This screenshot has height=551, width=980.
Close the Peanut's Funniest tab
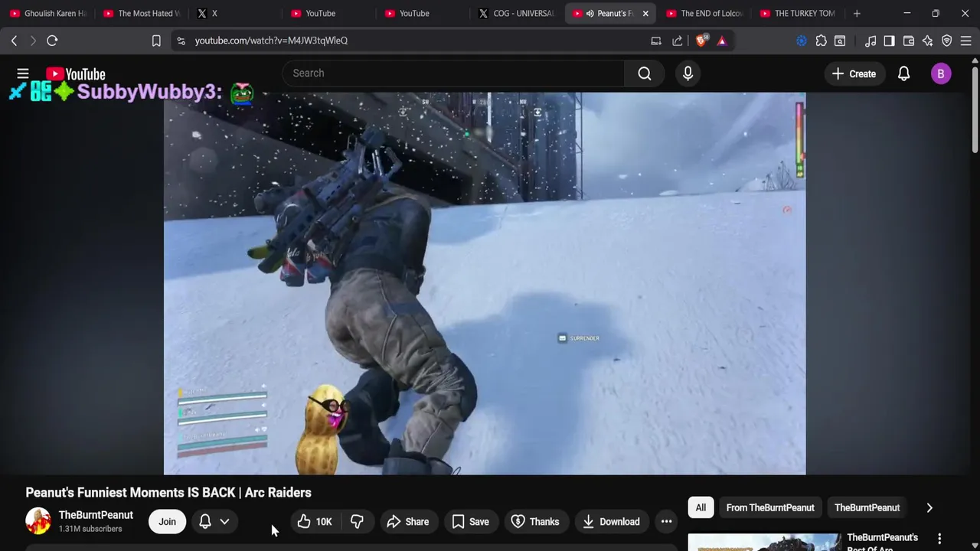click(645, 13)
